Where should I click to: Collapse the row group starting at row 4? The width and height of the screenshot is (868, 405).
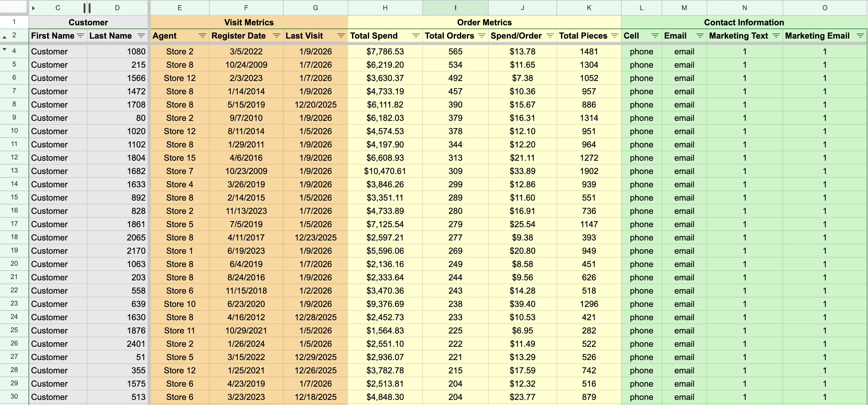(4, 49)
